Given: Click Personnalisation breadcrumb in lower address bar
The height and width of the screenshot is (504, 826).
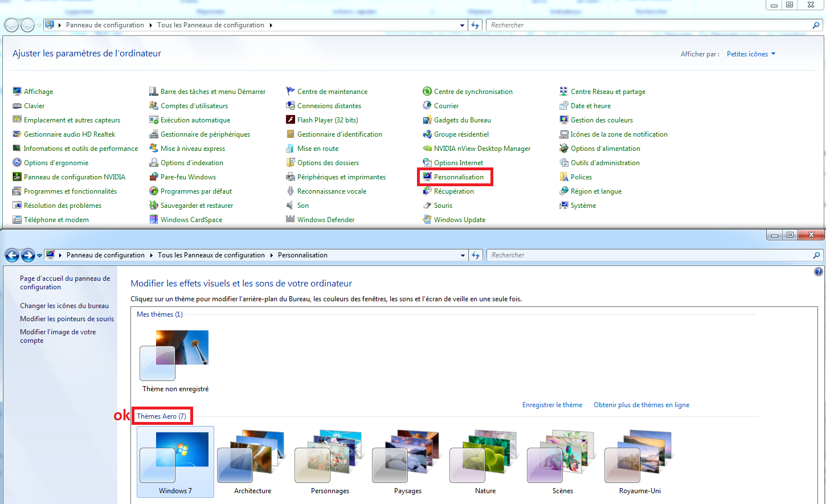Looking at the screenshot, I should click(x=302, y=255).
